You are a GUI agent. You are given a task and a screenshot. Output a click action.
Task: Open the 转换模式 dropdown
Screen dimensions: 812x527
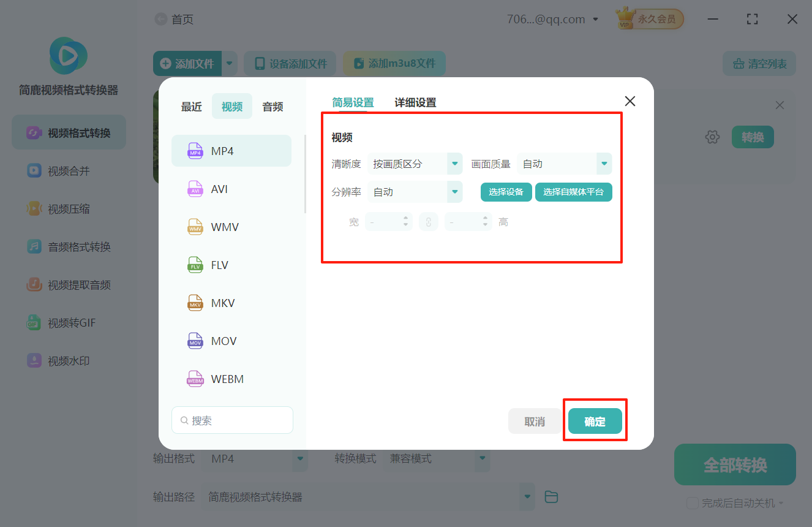click(x=437, y=458)
